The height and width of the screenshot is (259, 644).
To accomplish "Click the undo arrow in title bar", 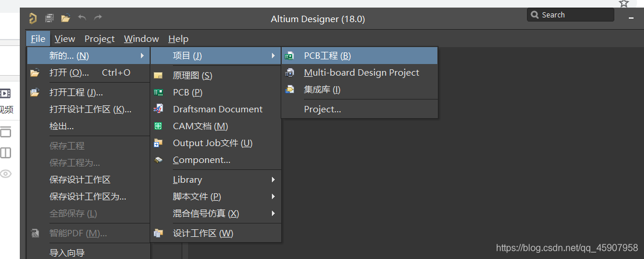I will pyautogui.click(x=82, y=19).
